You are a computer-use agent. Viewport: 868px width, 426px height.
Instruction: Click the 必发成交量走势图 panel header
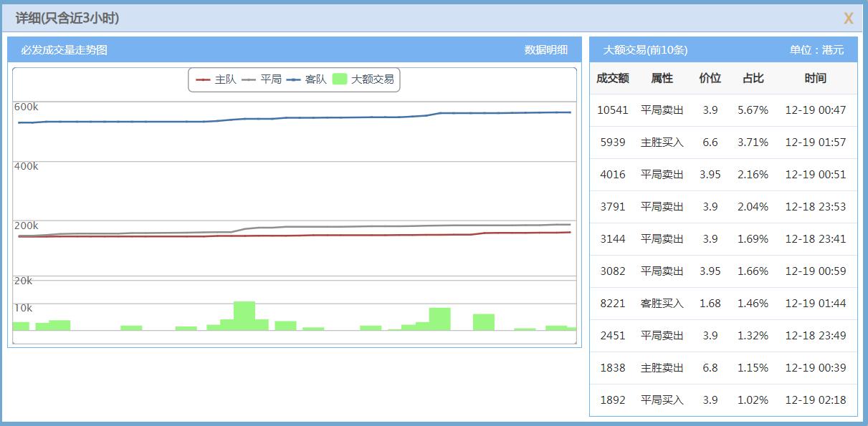[63, 50]
